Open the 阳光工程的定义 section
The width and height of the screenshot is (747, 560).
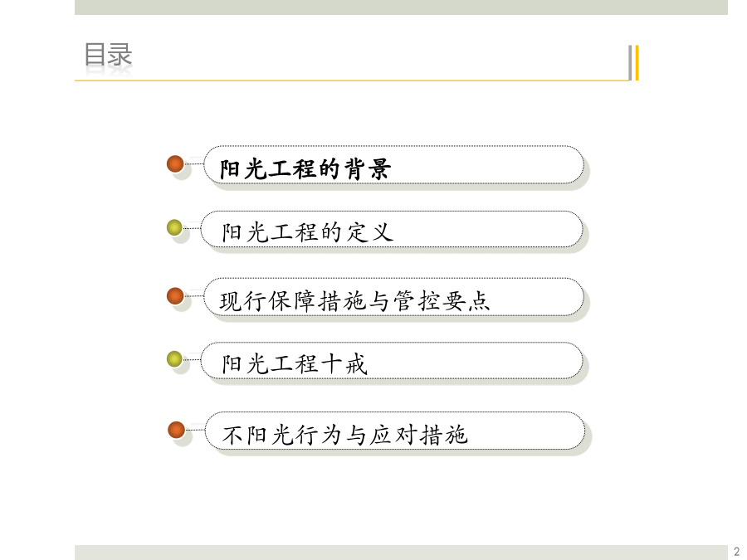click(x=307, y=232)
